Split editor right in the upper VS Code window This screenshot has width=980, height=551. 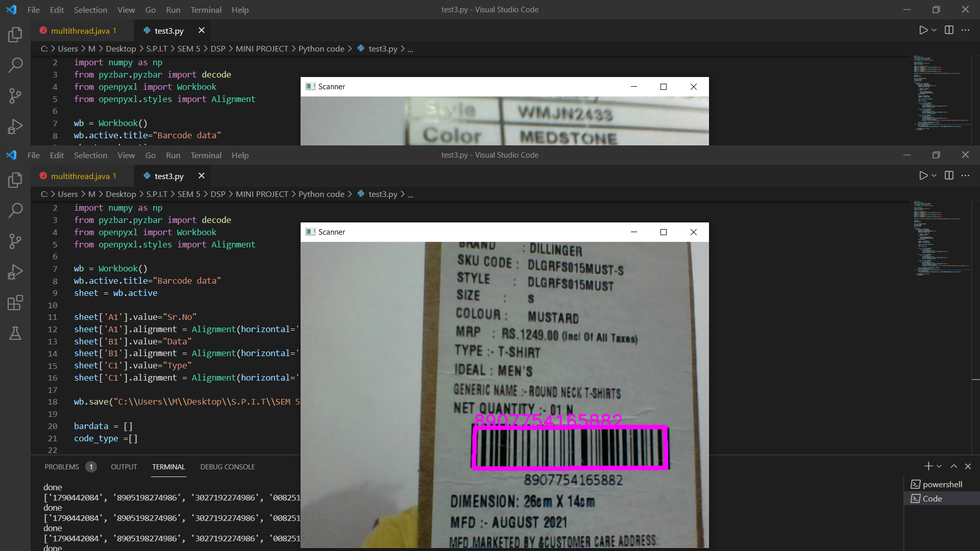tap(949, 30)
